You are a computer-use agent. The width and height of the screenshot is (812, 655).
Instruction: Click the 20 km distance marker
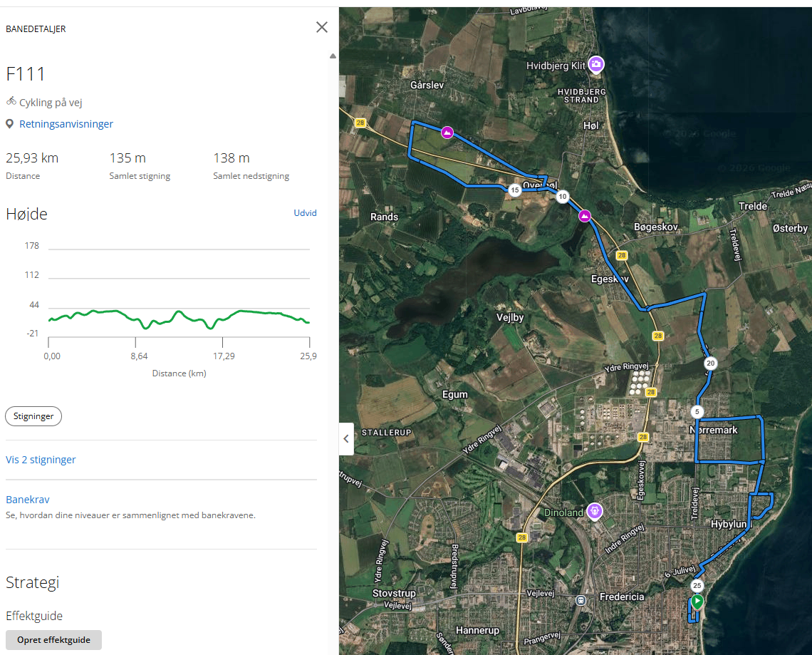[710, 363]
